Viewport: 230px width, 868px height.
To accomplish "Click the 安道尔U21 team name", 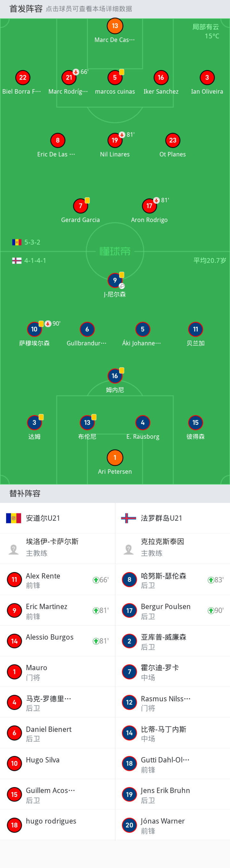I will 43,518.
